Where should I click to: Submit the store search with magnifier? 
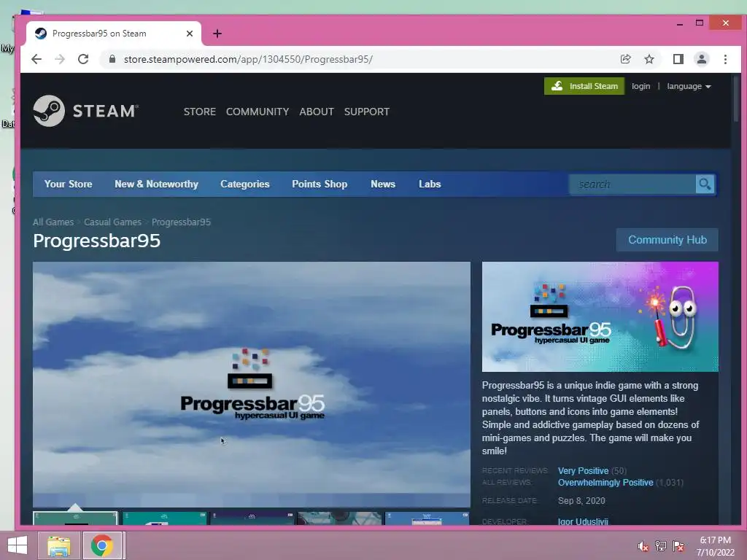click(x=705, y=184)
